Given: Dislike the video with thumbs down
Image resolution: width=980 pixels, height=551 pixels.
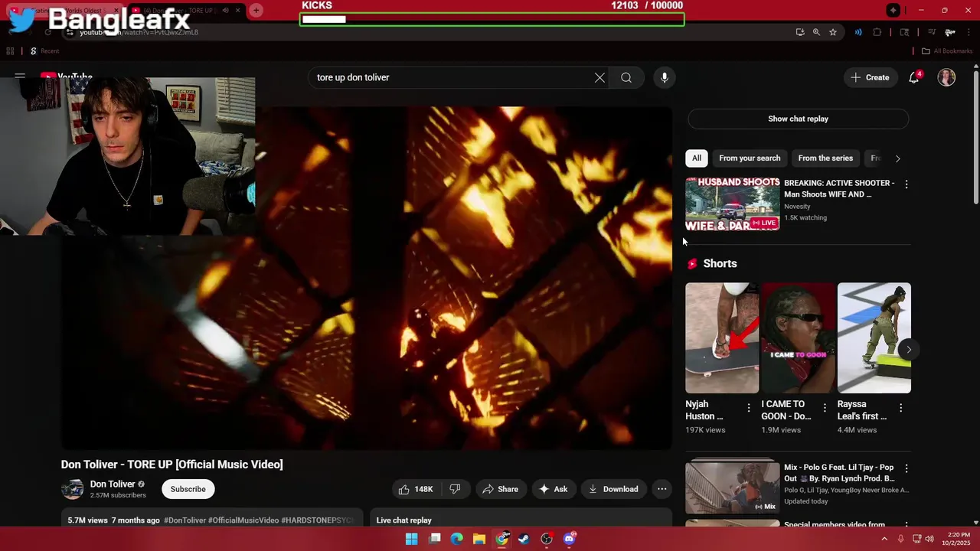Looking at the screenshot, I should 455,489.
